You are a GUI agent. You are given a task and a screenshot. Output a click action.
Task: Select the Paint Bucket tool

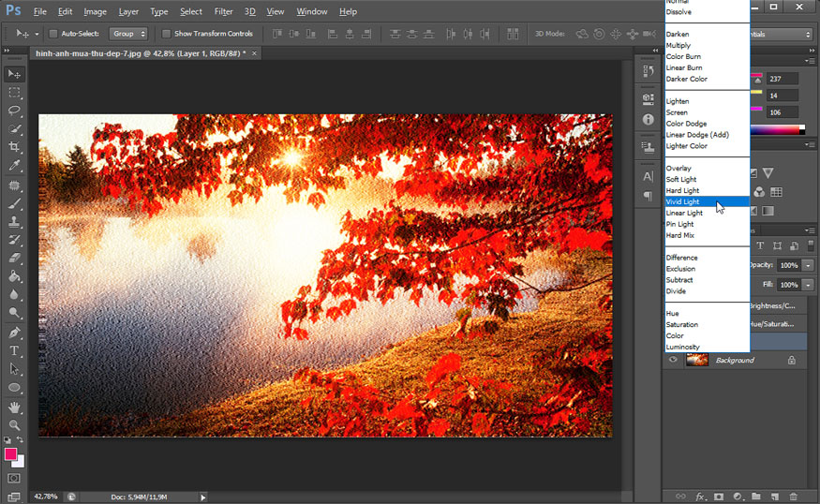14,276
